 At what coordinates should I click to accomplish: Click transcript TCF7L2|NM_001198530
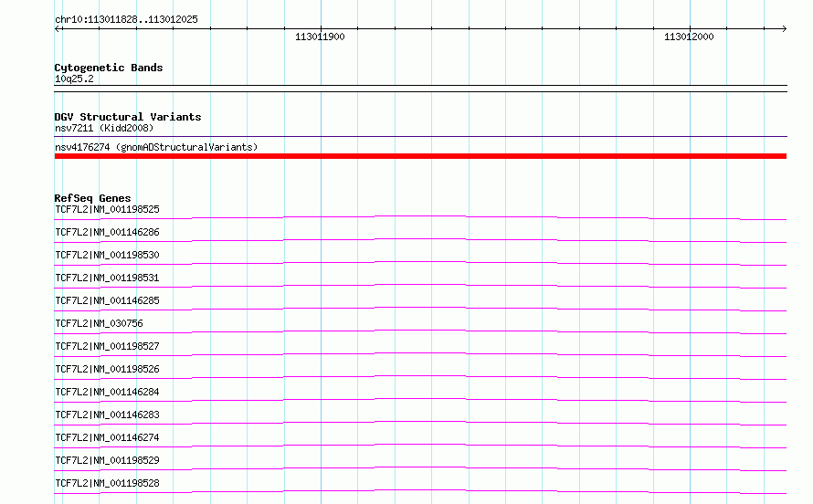[x=107, y=255]
